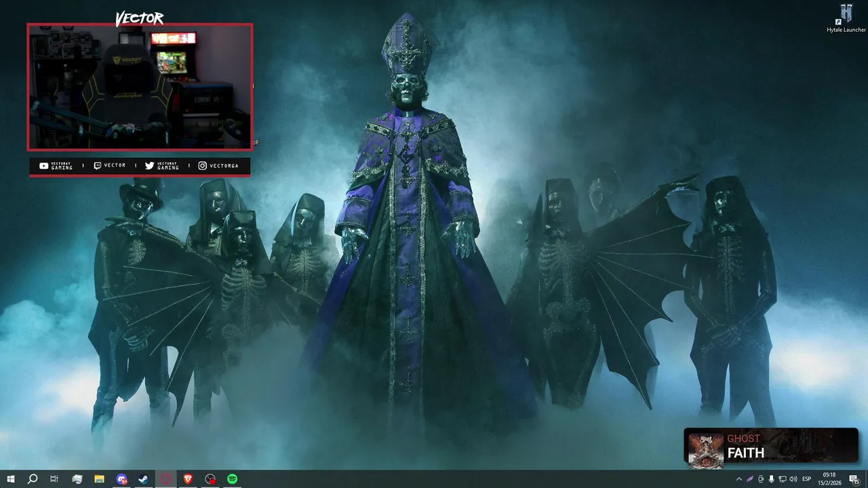
Task: Click the camera Meet Now tray icon
Action: click(761, 479)
